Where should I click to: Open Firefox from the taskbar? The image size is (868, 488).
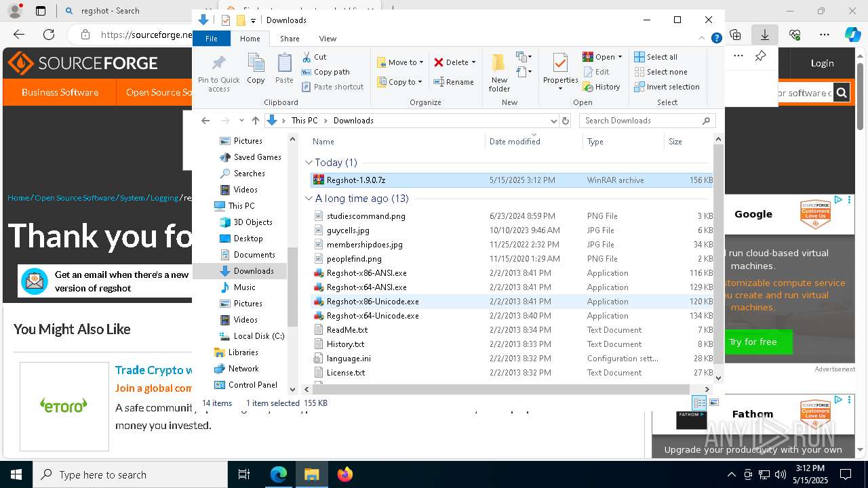[345, 474]
